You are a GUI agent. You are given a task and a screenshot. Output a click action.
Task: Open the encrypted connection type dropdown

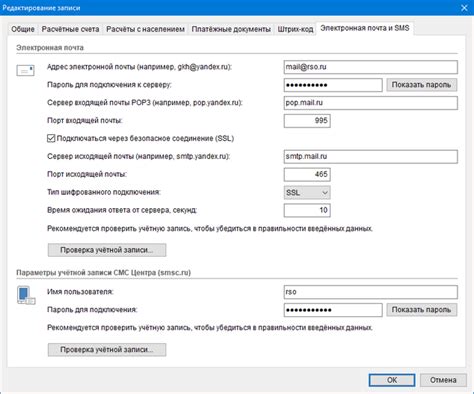click(307, 192)
